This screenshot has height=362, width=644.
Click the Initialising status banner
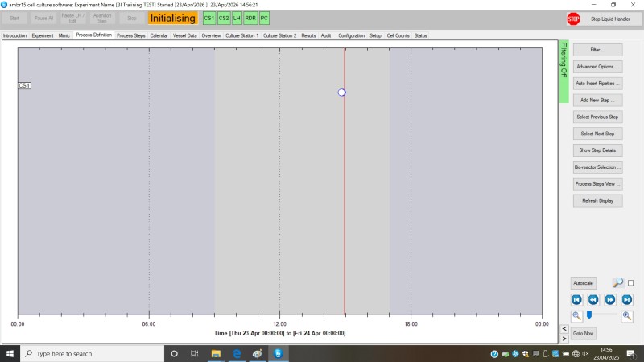[173, 18]
